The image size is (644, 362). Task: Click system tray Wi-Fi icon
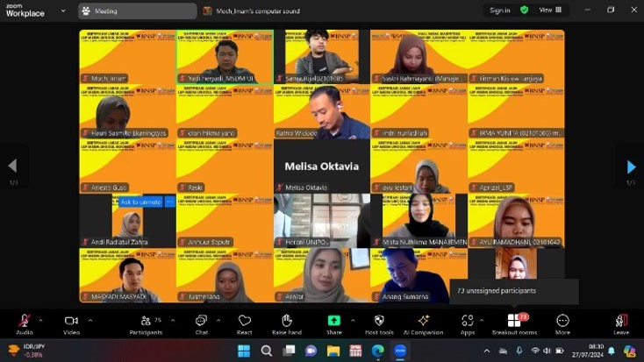[x=535, y=351]
